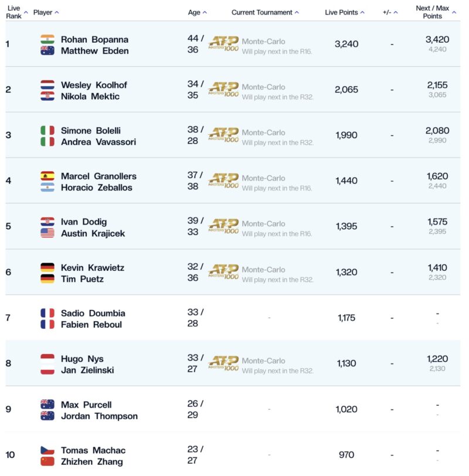
Task: Click Monte-Carlo tournament link for Dodig row
Action: click(263, 223)
